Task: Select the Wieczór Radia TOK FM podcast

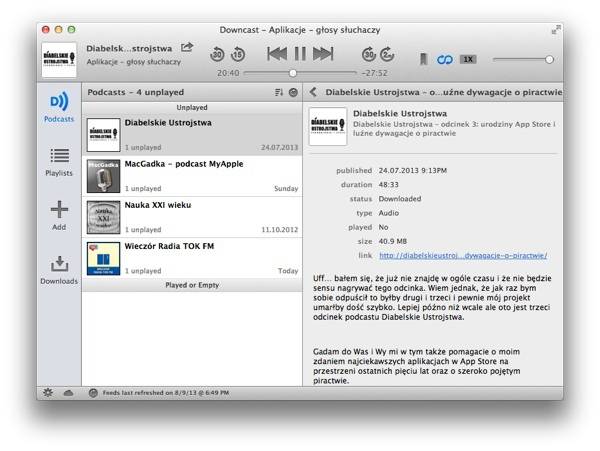Action: [192, 258]
